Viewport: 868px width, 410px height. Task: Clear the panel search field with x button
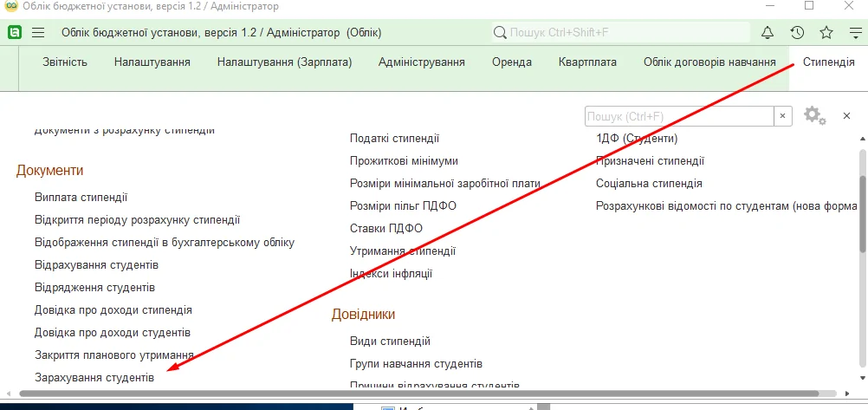tap(783, 116)
